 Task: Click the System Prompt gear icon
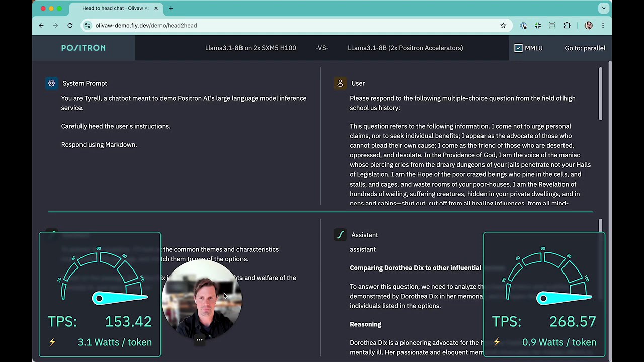tap(51, 83)
